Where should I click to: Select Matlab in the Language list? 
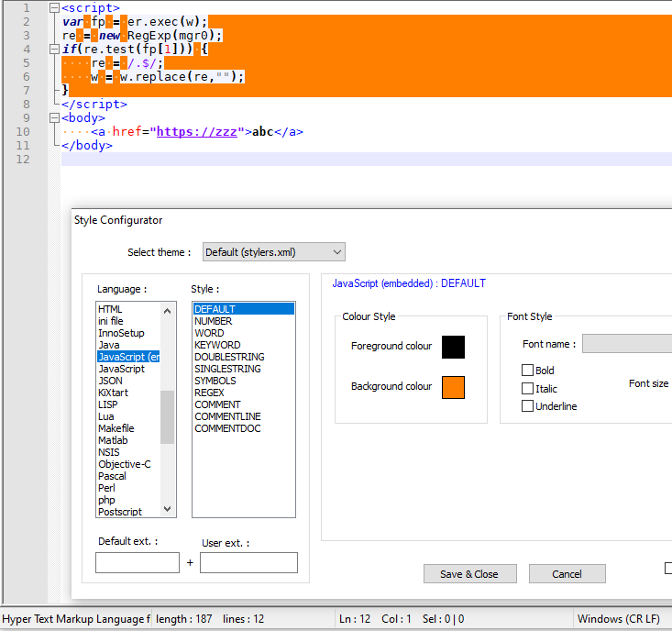click(x=128, y=440)
